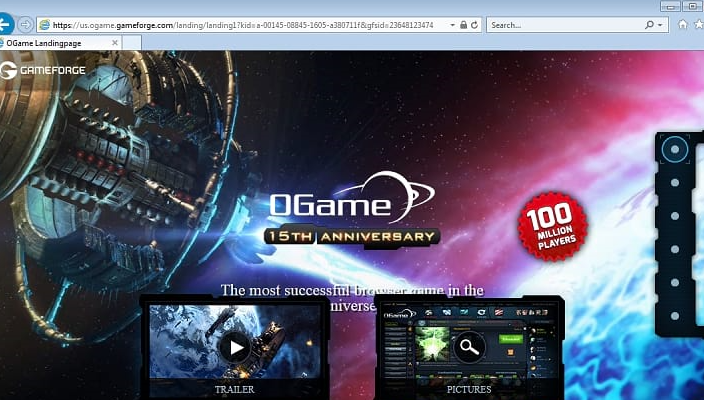This screenshot has height=400, width=704.
Task: Click the OGame logo
Action: tap(352, 198)
